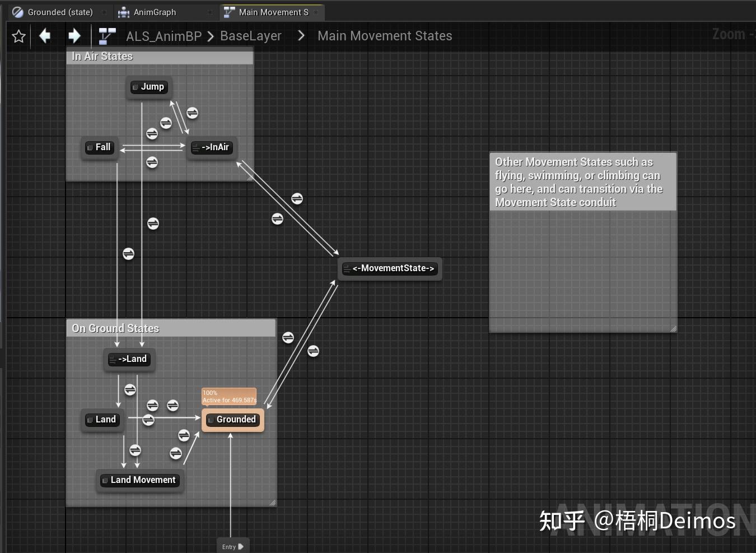Image resolution: width=756 pixels, height=553 pixels.
Task: Open the InAir to MovementState transition rule icon
Action: (296, 198)
